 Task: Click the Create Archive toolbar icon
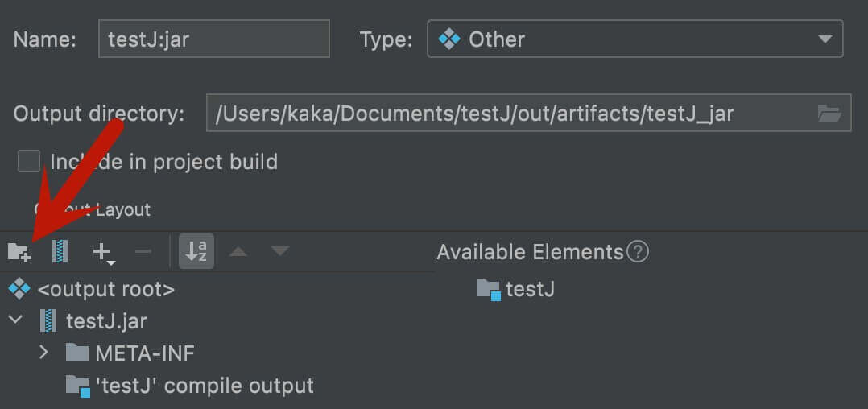tap(60, 252)
